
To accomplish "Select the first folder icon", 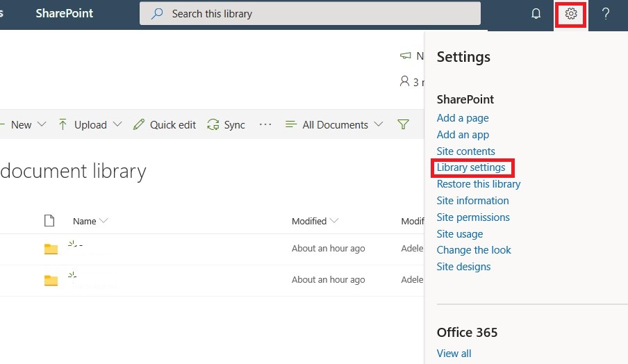I will point(51,249).
